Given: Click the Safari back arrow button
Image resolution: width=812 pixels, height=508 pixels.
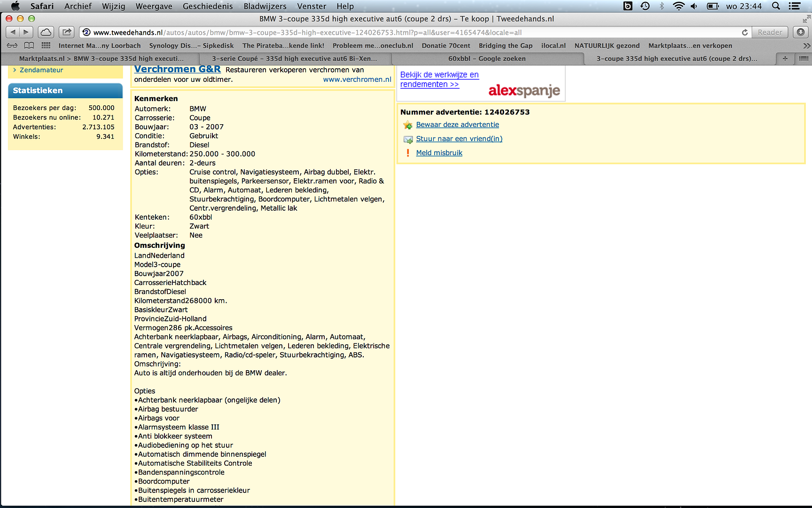Looking at the screenshot, I should click(x=13, y=32).
